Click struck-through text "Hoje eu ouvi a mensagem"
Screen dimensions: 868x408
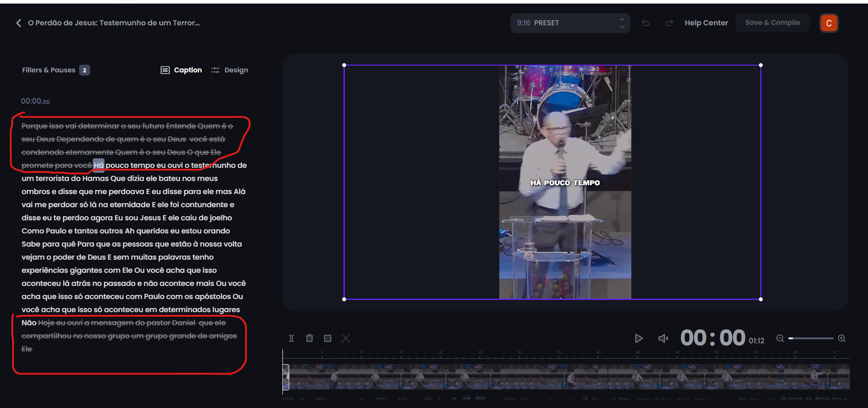pyautogui.click(x=86, y=323)
